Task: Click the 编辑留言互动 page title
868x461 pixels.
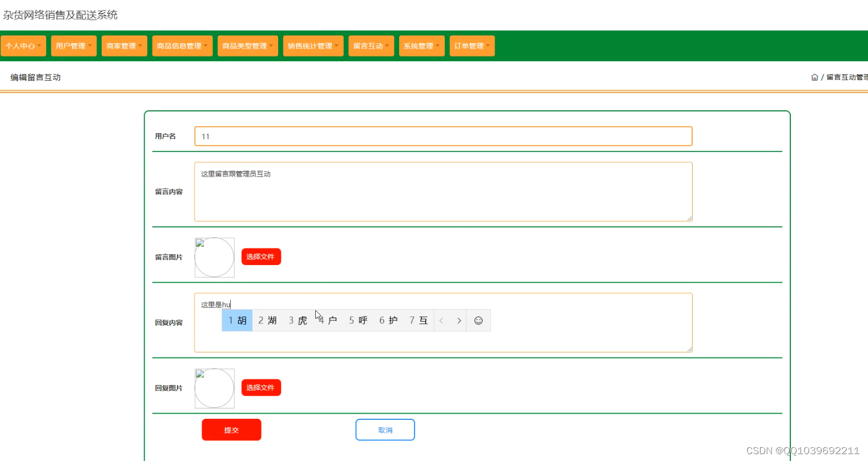Action: (x=35, y=77)
